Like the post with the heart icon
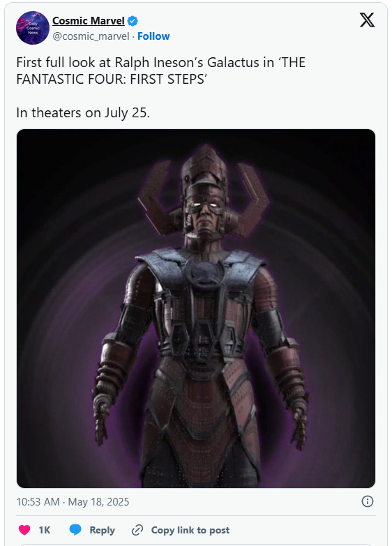 click(24, 530)
